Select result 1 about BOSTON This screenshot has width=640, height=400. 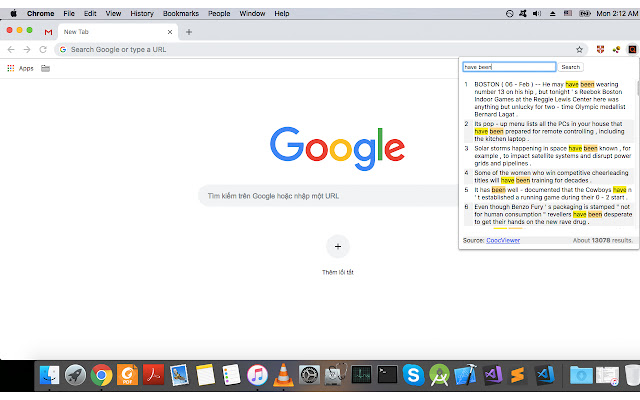coord(549,99)
